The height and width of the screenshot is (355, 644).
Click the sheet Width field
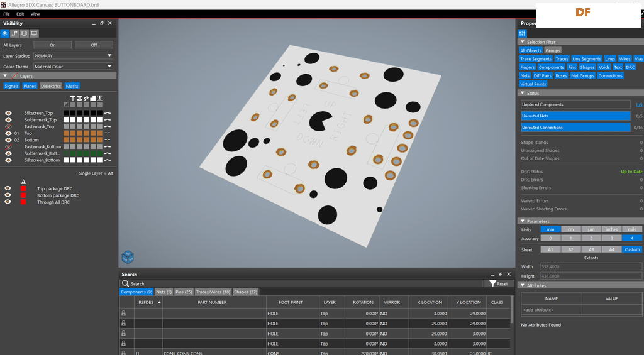click(x=591, y=267)
